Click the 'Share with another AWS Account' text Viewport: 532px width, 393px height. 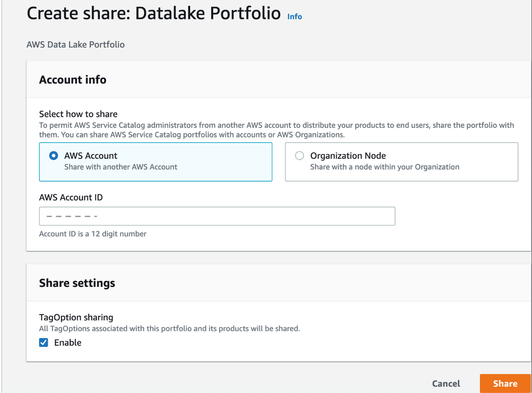pos(121,167)
